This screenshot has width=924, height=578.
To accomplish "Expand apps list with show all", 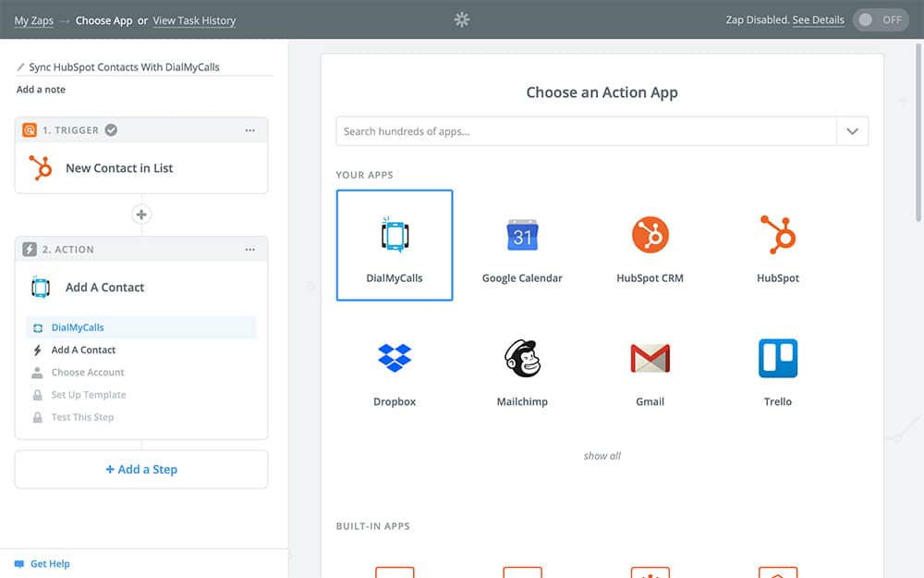I will 602,456.
